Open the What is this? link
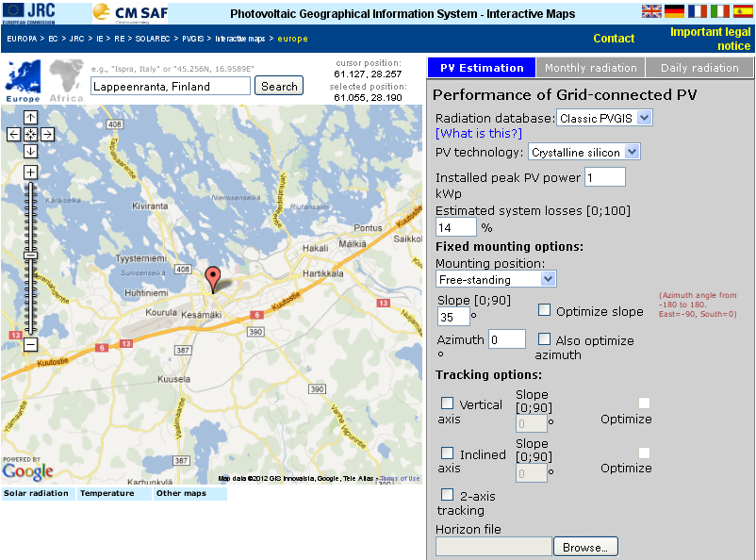 [x=479, y=134]
